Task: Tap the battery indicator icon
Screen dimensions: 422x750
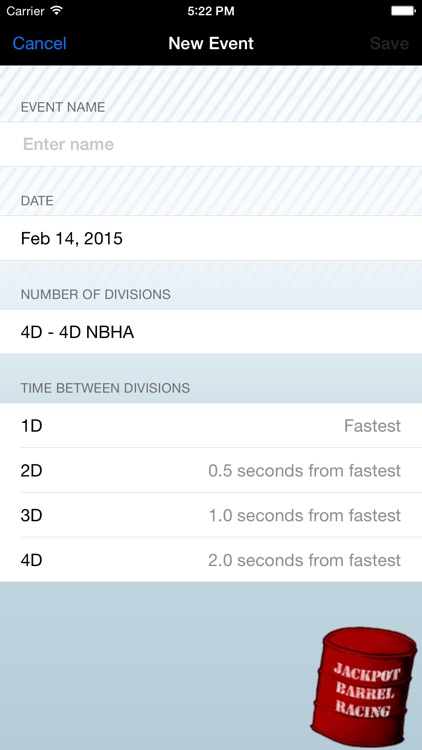Action: click(x=403, y=11)
